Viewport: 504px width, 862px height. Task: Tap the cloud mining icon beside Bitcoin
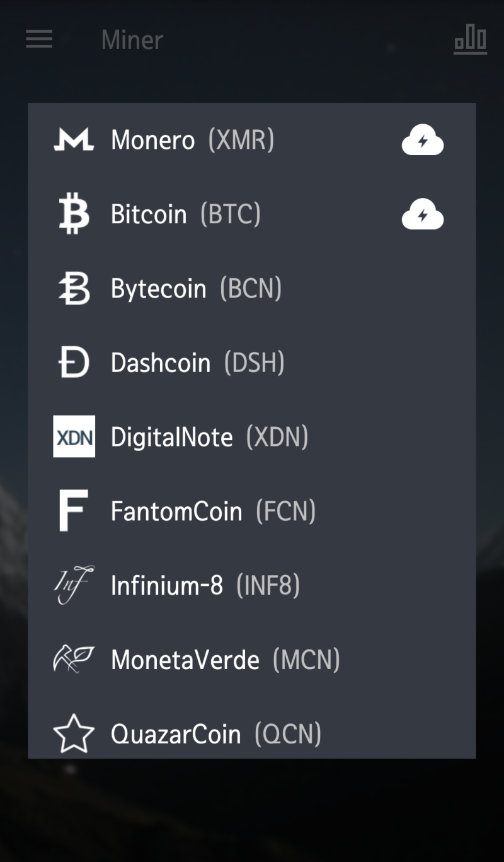(423, 214)
